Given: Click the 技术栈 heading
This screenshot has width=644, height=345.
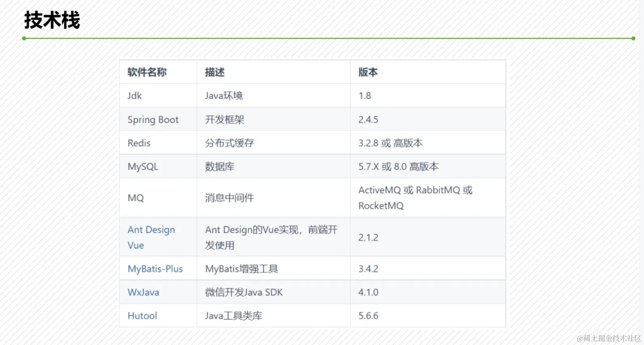Looking at the screenshot, I should tap(52, 20).
